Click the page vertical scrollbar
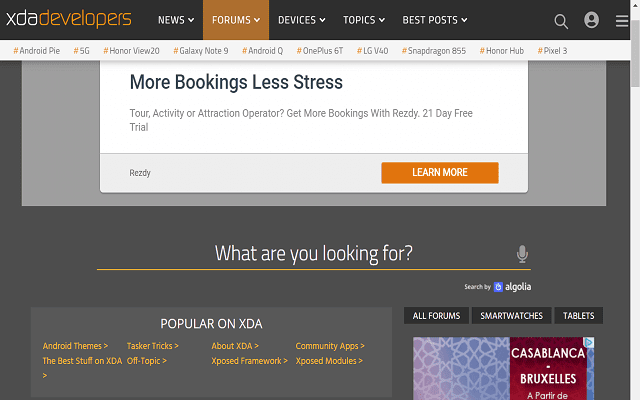640x400 pixels. [634, 200]
